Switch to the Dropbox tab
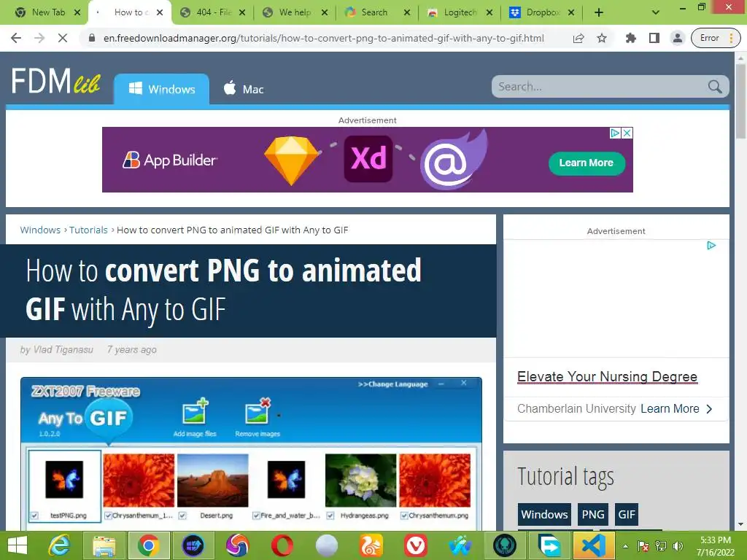 [x=542, y=12]
